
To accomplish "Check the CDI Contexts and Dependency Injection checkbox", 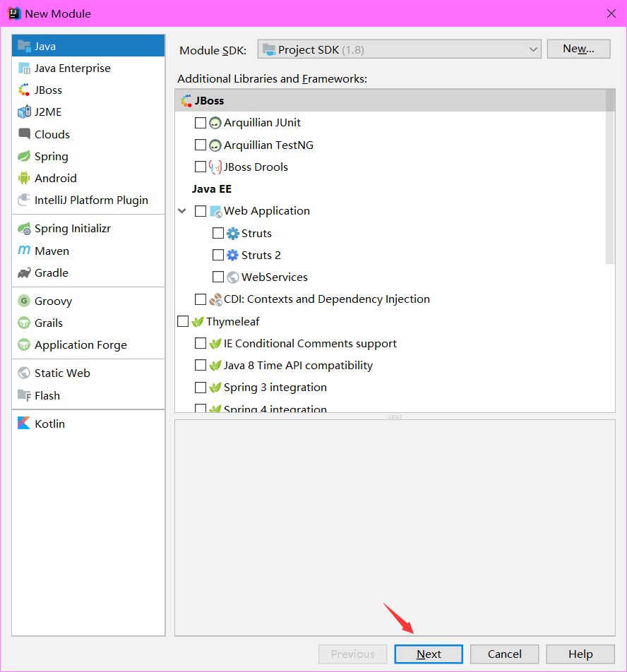I will [x=200, y=299].
